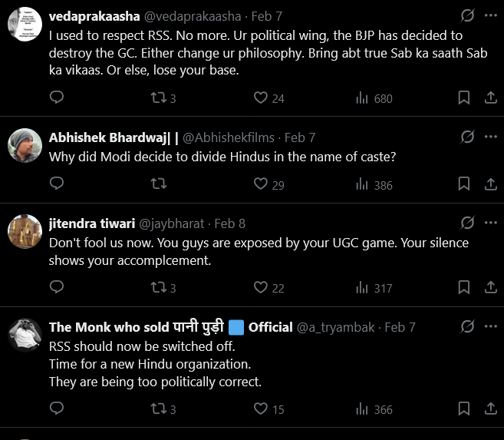Repost vedaprakaasha's tweet with 3 reposts
This screenshot has height=440, width=504.
pos(158,98)
